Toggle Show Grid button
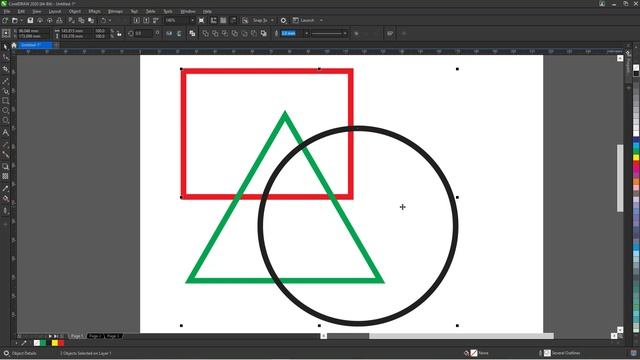640x360 pixels. point(223,20)
